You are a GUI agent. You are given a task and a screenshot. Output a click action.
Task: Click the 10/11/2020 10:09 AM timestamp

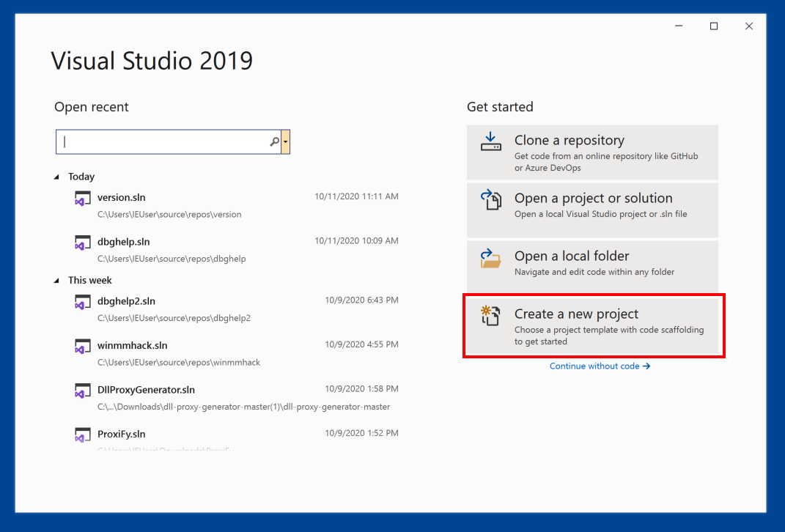point(356,240)
